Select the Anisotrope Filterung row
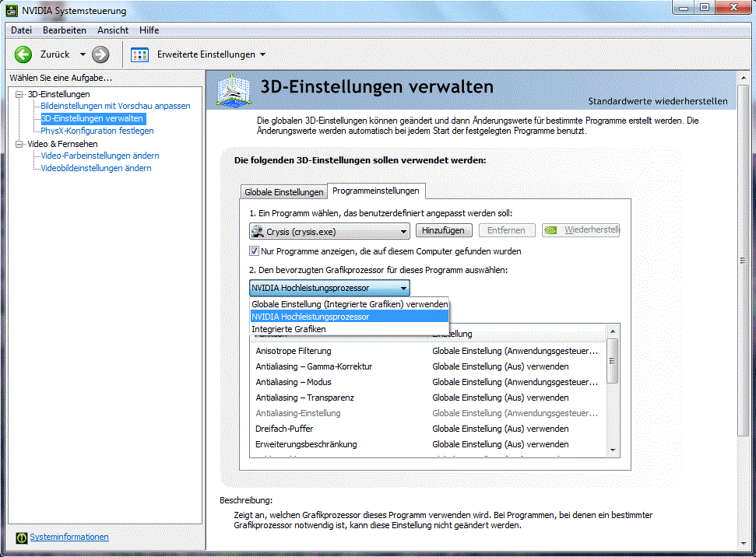Screen dimensions: 756x557 [x=427, y=351]
